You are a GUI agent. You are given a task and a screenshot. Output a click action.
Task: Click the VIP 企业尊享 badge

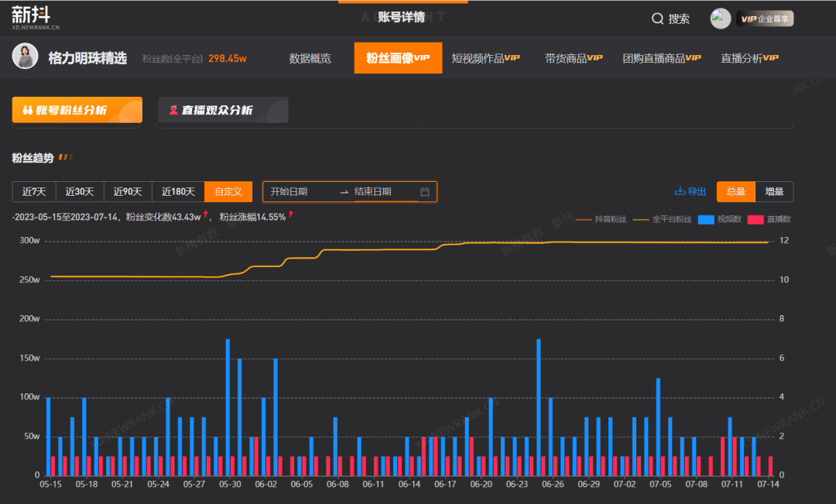click(766, 19)
